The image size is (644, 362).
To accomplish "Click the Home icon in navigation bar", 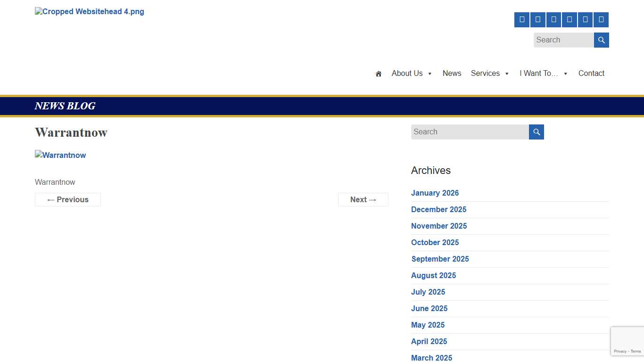I will click(x=378, y=74).
